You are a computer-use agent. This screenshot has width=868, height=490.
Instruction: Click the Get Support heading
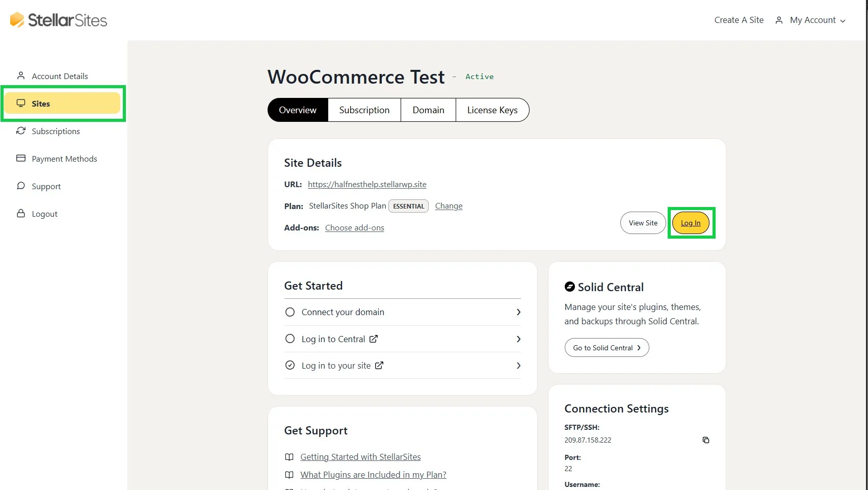click(315, 430)
